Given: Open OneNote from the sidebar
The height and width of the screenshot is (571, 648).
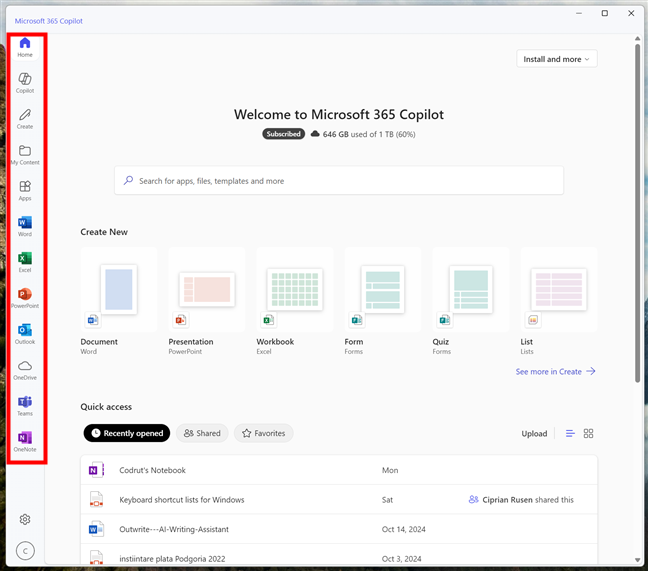Looking at the screenshot, I should 25,442.
